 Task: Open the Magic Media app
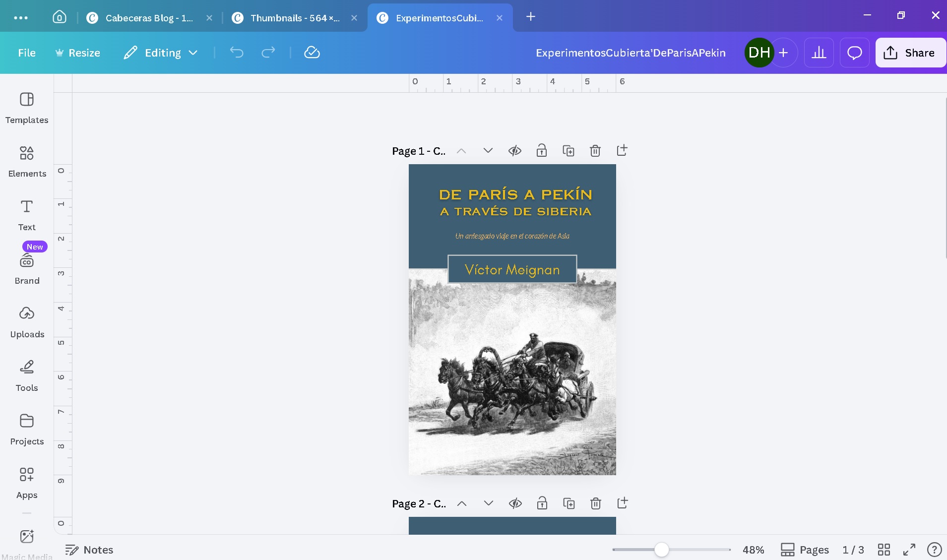tap(27, 543)
